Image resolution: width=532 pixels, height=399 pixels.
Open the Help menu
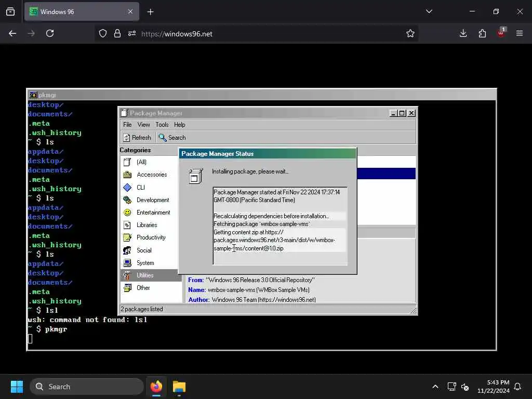click(x=179, y=125)
